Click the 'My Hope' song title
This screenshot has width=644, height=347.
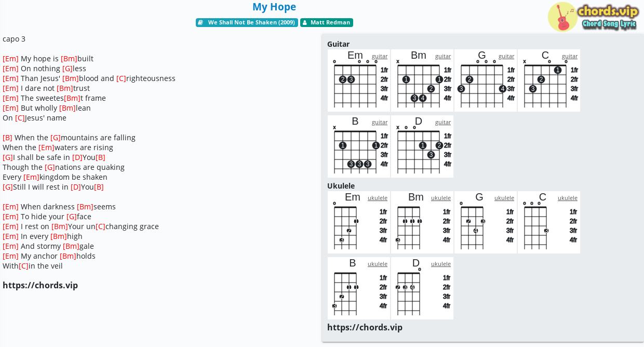(274, 7)
